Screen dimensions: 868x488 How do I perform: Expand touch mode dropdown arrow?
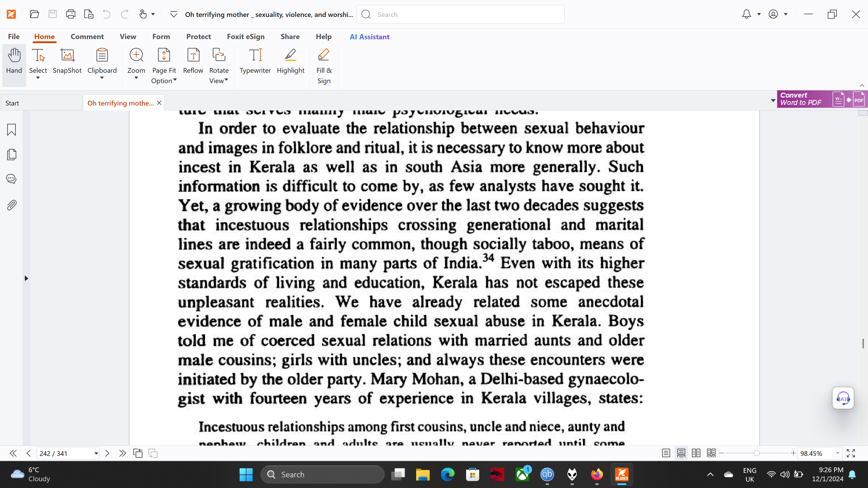coord(153,14)
